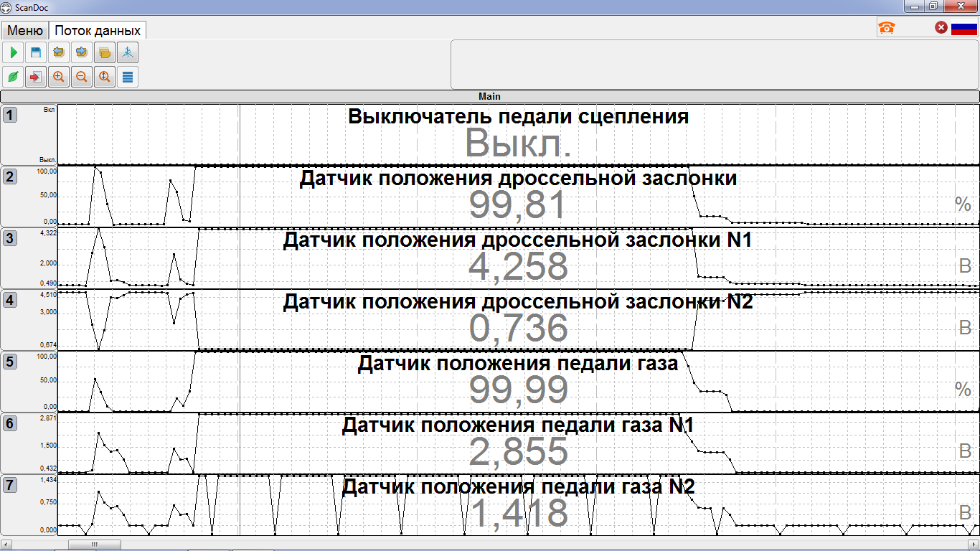Select channel number 3 button
Viewport: 980px width, 551px height.
[10, 238]
